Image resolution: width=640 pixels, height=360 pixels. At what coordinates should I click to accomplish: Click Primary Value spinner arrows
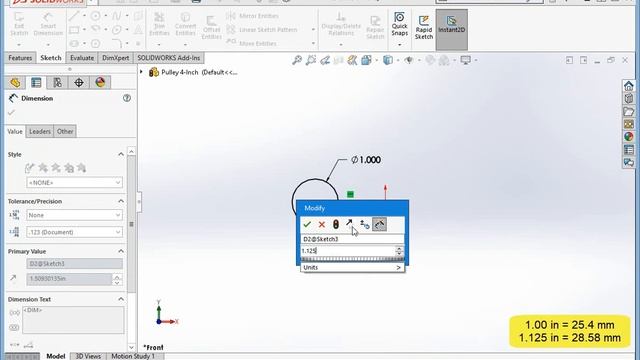[117, 279]
